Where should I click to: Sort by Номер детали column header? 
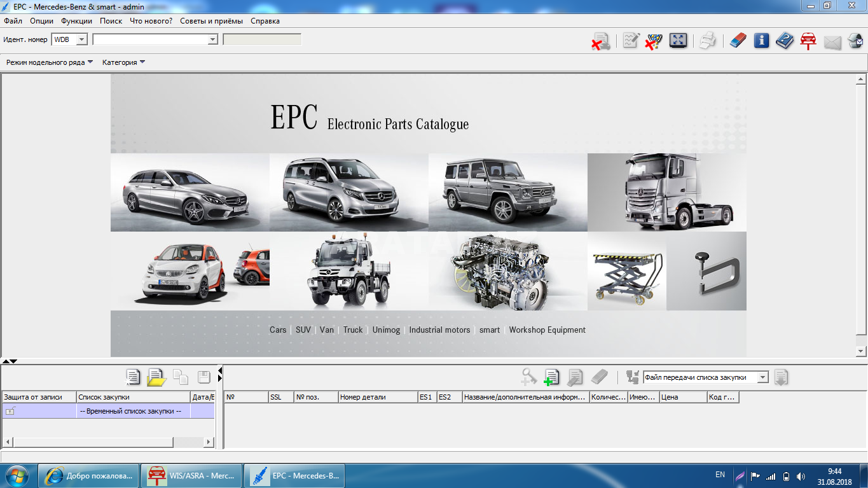pos(378,397)
